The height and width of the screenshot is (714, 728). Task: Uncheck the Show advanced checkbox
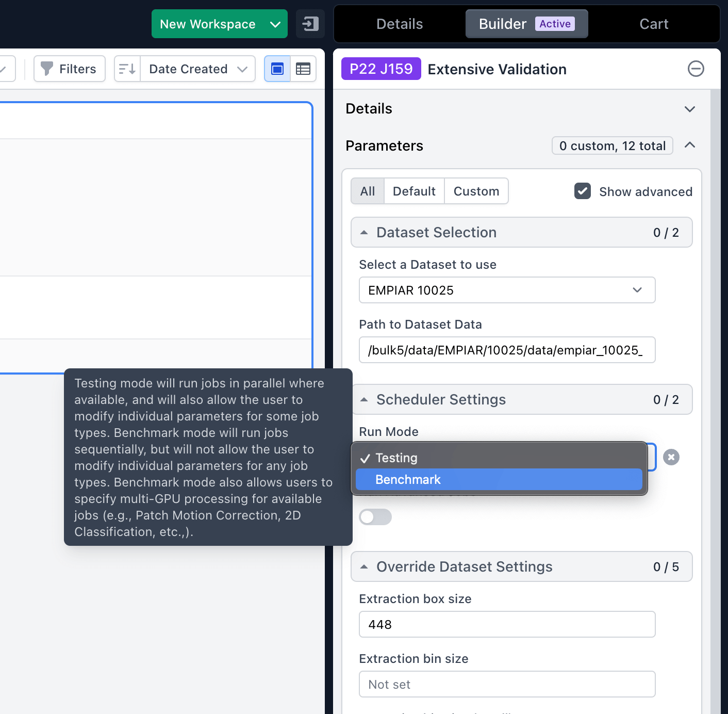click(x=583, y=191)
